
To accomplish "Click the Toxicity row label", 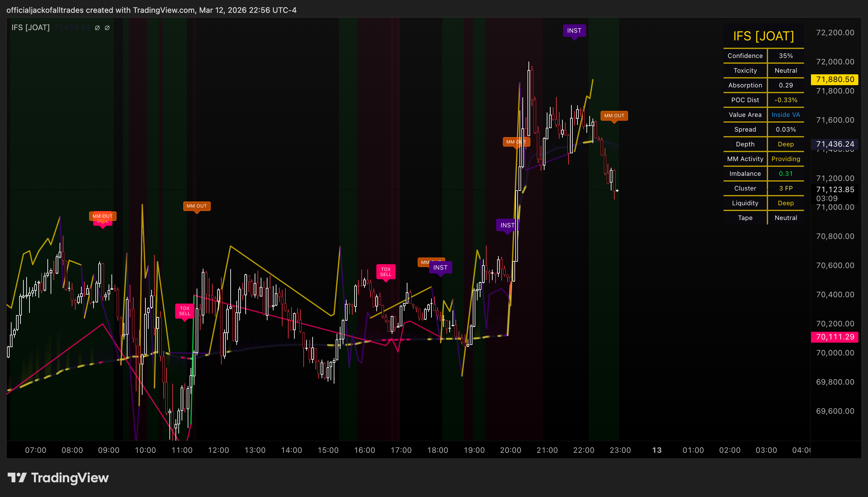I will coord(745,70).
